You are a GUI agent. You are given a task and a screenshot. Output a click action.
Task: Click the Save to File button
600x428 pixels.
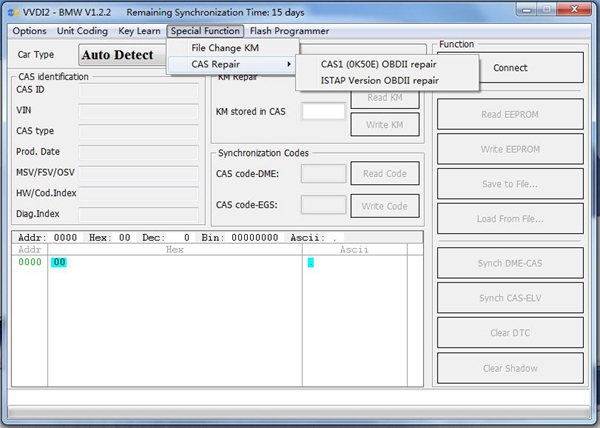[510, 184]
